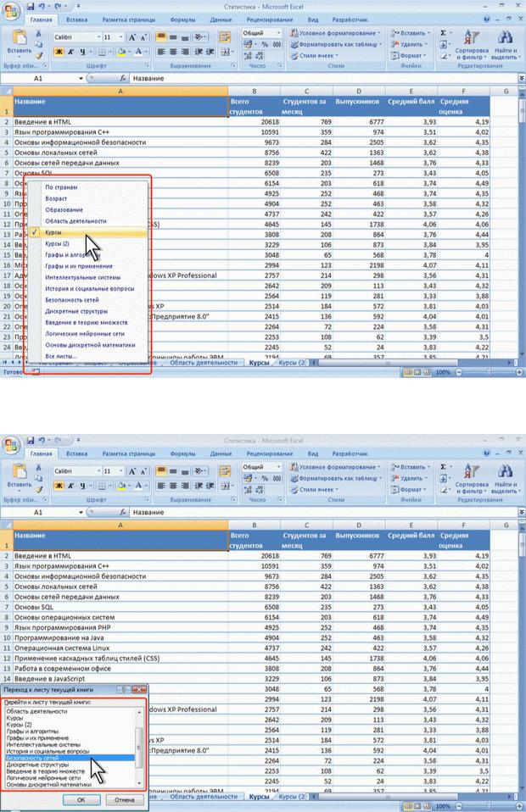Viewport: 526px width, 812px height.
Task: Click Align Text Right icon in popup-menu window
Action: 185,52
